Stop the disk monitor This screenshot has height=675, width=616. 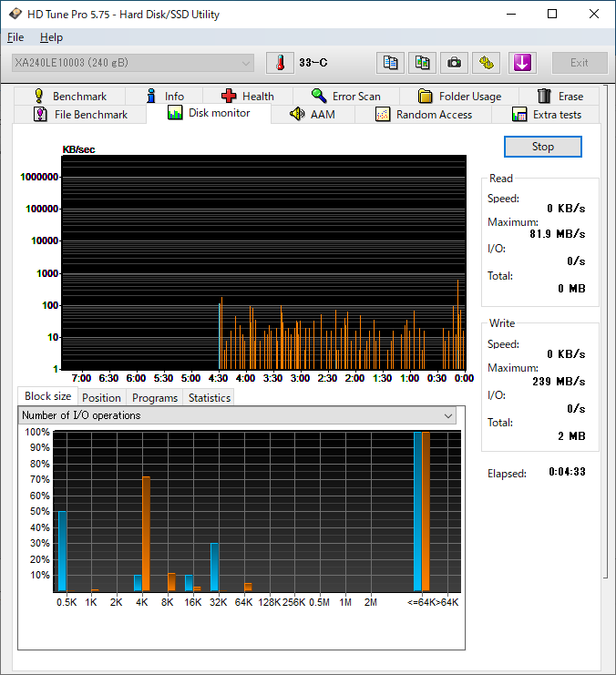click(543, 147)
